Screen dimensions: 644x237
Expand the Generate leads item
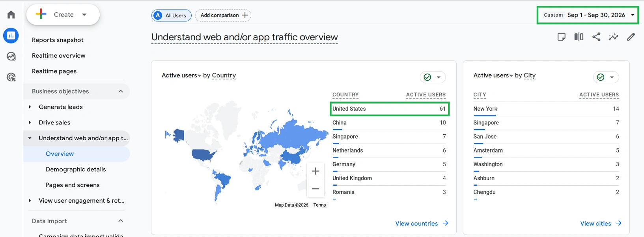point(30,107)
